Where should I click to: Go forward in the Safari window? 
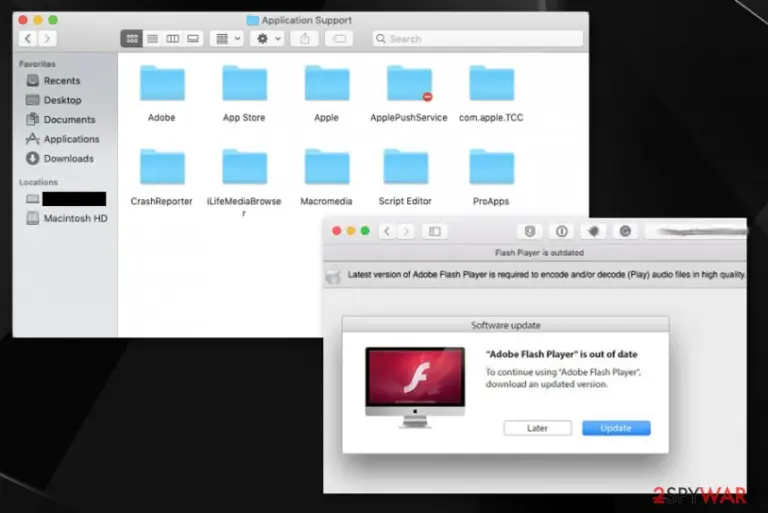coord(406,231)
